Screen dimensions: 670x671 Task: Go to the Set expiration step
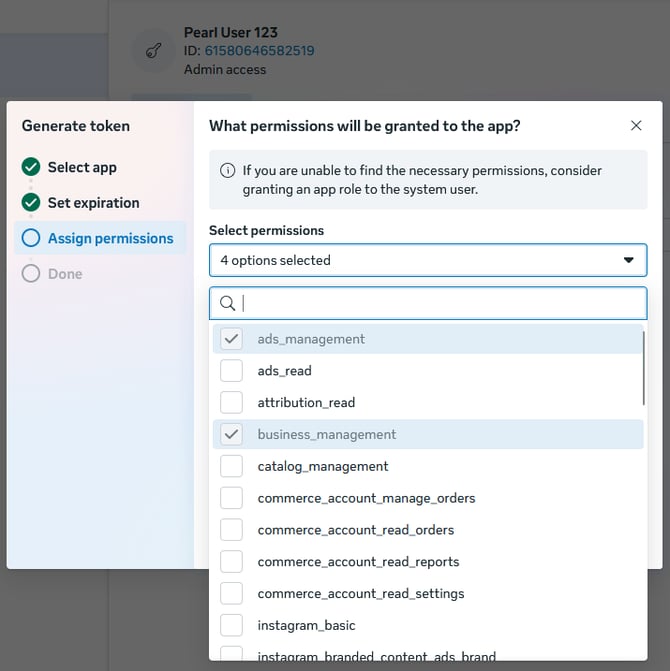pos(93,203)
